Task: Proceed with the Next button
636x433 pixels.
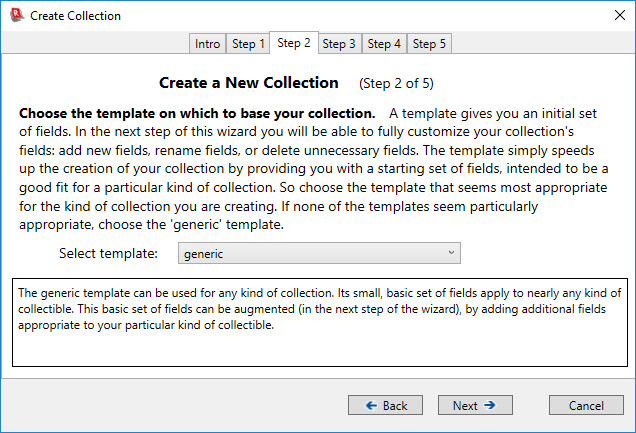Action: (x=475, y=405)
